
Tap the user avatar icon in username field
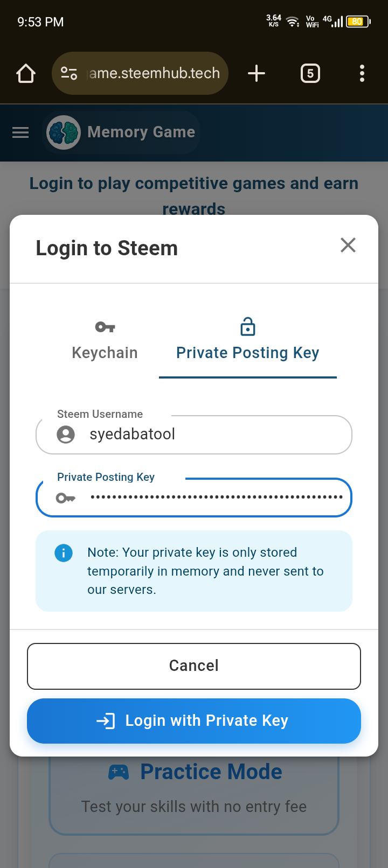click(66, 435)
